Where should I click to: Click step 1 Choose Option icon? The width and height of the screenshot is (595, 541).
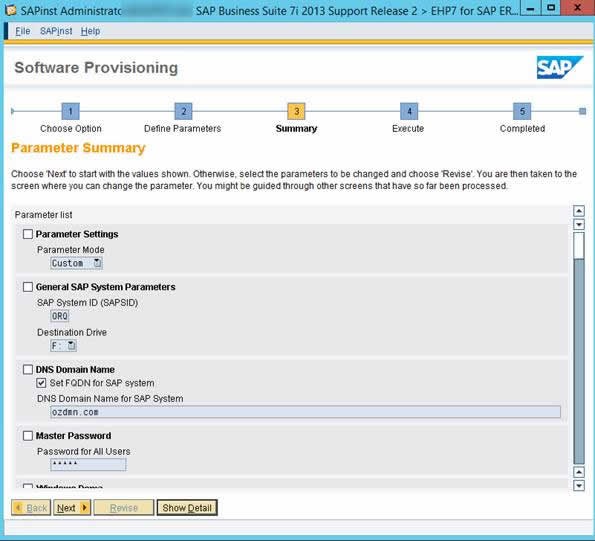pyautogui.click(x=70, y=111)
